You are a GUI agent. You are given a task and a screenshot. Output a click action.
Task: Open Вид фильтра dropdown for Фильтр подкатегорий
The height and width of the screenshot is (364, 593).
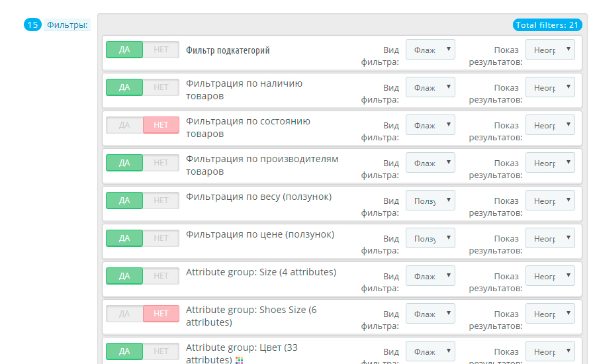[430, 50]
